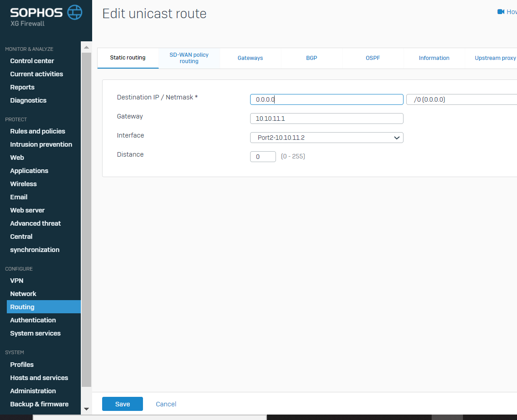This screenshot has width=517, height=420.
Task: Click the 'MONITOR & ANALYZE' section heading
Action: (x=29, y=49)
